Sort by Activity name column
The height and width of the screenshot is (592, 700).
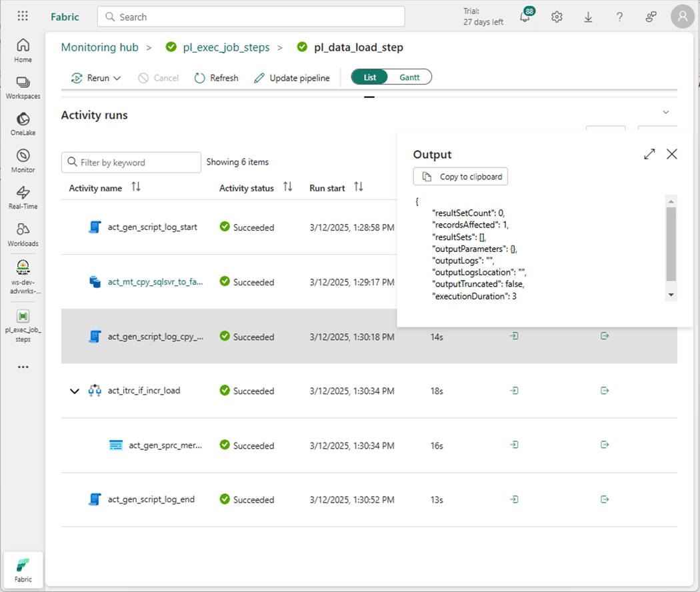pyautogui.click(x=136, y=187)
